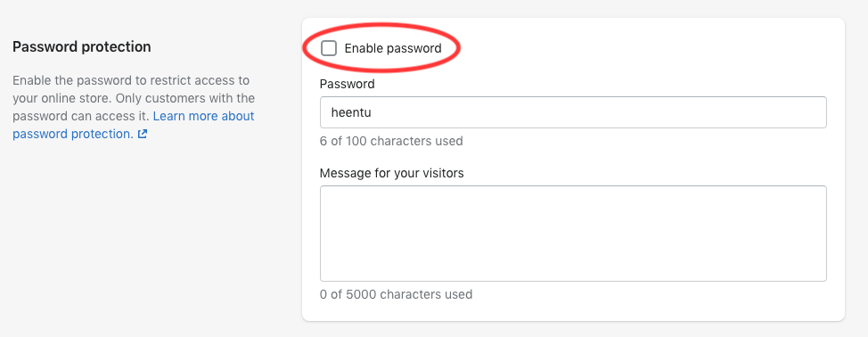The image size is (868, 337).
Task: Click the bottom-right corner of the message text area
Action: 822,276
